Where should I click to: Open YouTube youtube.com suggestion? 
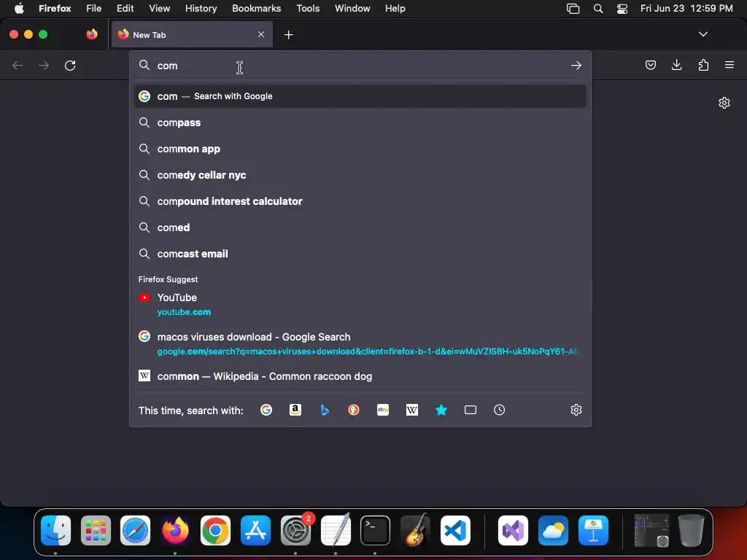pyautogui.click(x=360, y=304)
